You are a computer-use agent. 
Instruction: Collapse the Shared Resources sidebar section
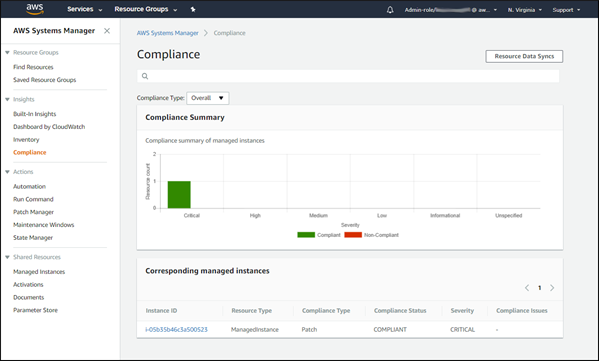7,257
